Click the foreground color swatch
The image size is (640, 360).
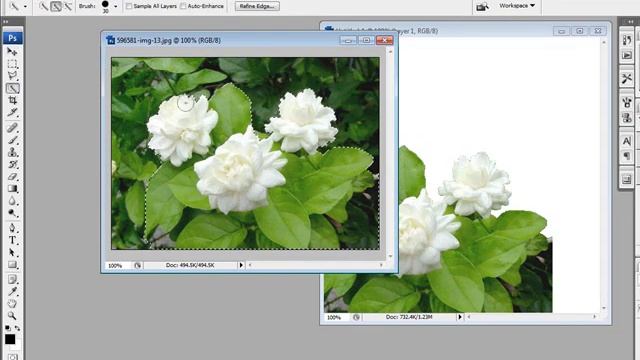tap(10, 339)
